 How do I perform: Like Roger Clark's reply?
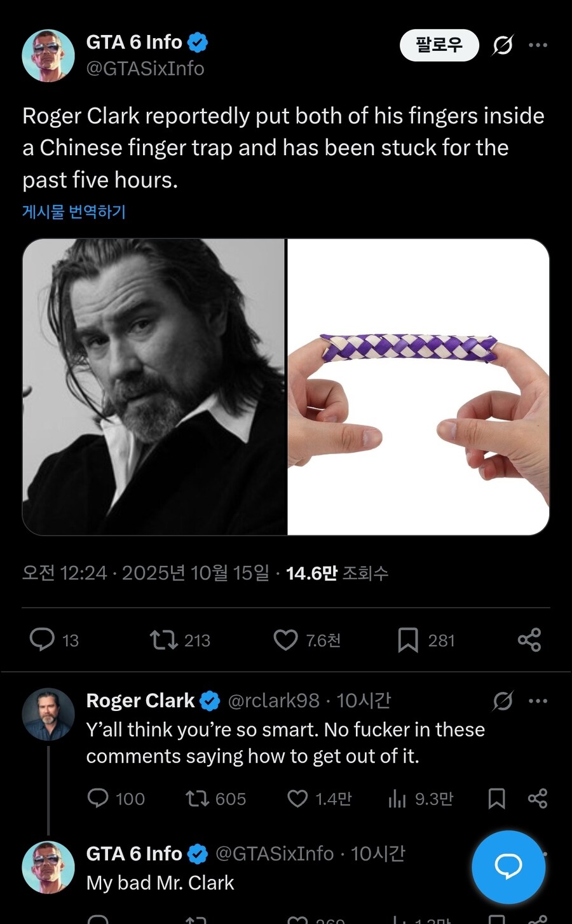click(297, 798)
